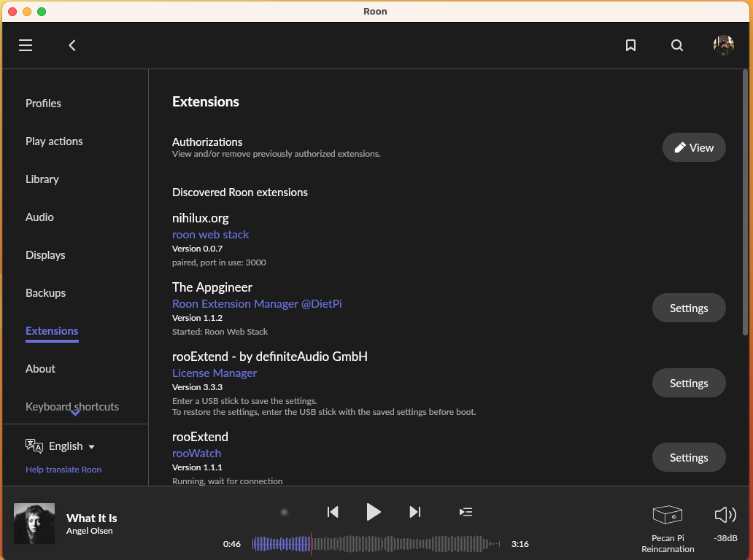Click the -38dB volume label
The height and width of the screenshot is (560, 753).
pyautogui.click(x=725, y=538)
